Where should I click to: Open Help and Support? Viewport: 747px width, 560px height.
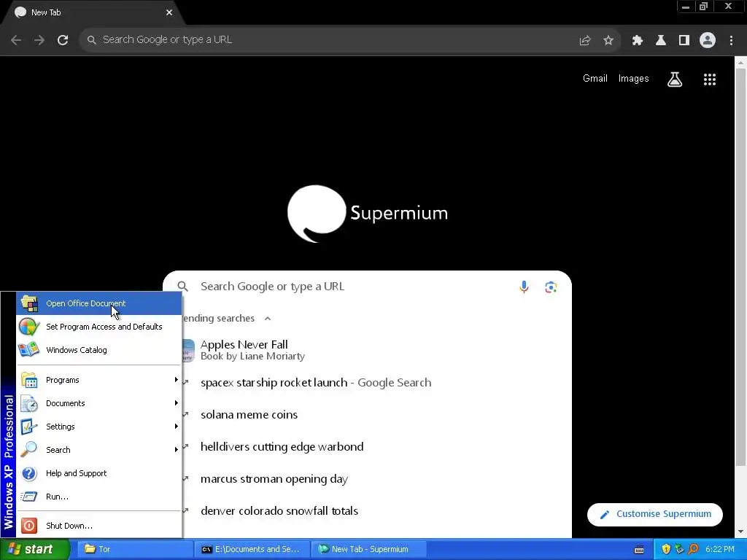tap(99, 473)
